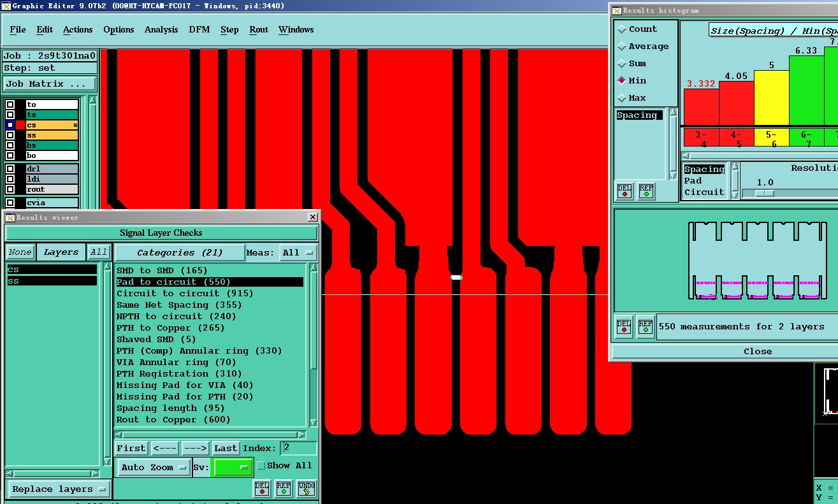This screenshot has height=504, width=838.
Task: Click REF icon under histogram Spacing list
Action: click(646, 191)
